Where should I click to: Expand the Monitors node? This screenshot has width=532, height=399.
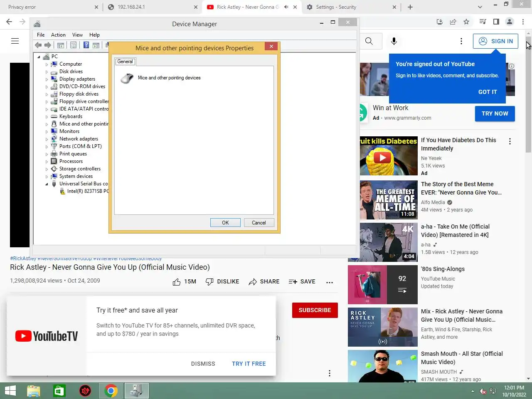click(47, 132)
